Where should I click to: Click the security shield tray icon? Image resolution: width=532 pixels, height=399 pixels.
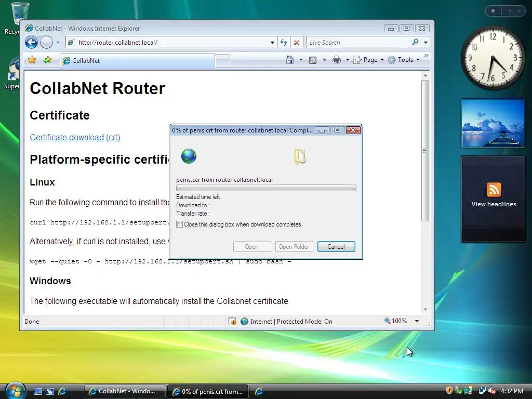tap(449, 391)
